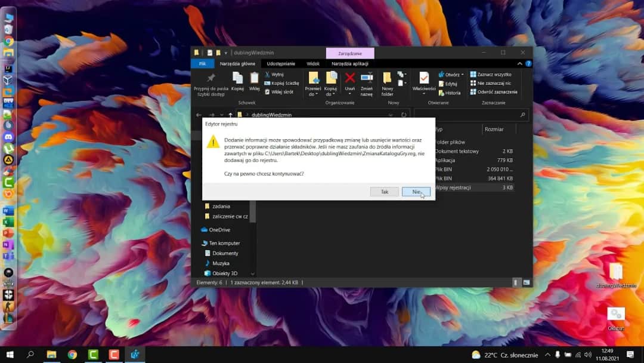Open the Udostępnianie ribbon tab
The width and height of the screenshot is (644, 363).
point(281,63)
